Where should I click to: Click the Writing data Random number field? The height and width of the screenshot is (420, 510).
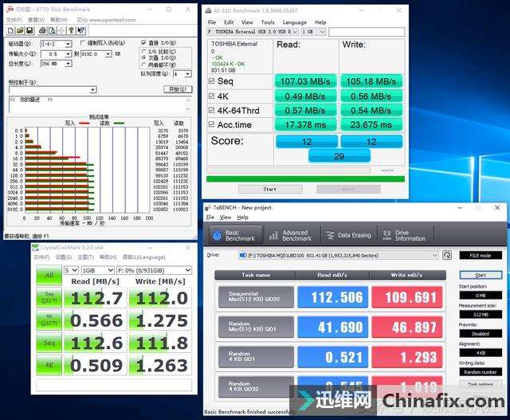(481, 372)
